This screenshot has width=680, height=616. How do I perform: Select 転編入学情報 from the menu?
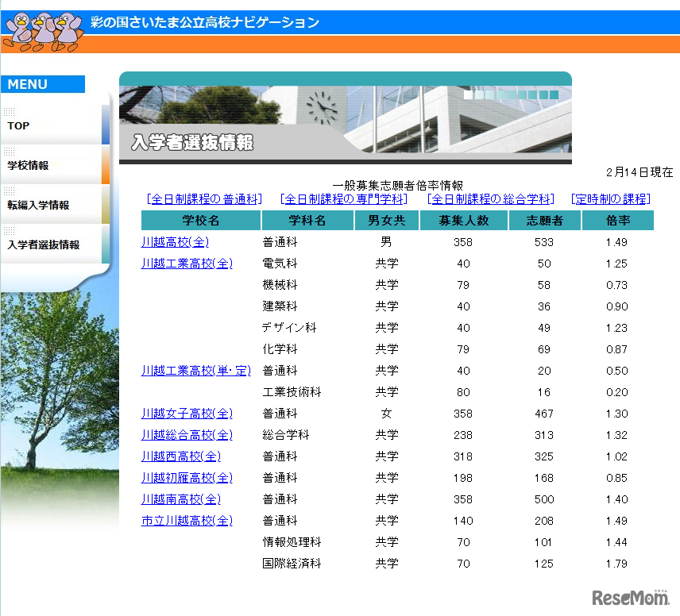38,206
